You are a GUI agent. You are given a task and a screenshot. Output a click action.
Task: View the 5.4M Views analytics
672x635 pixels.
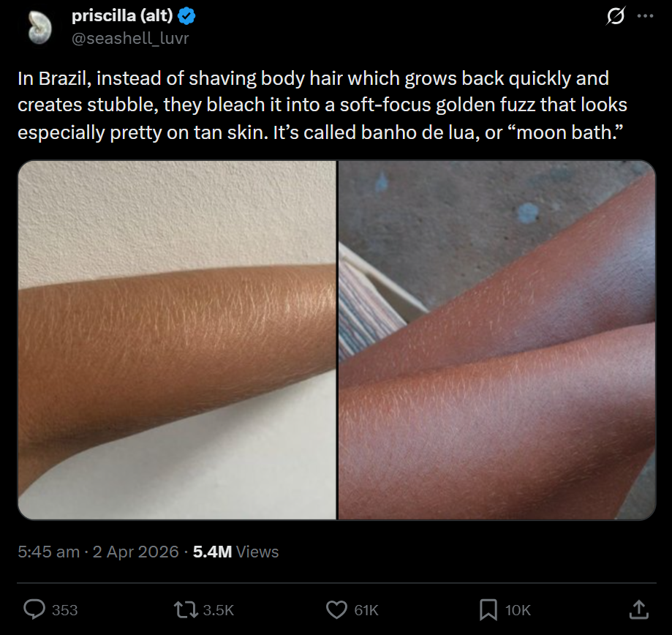pos(235,552)
